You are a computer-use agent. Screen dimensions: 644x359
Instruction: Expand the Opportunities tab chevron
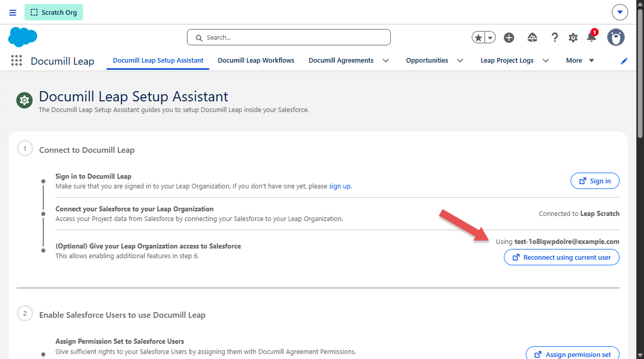[x=460, y=61]
